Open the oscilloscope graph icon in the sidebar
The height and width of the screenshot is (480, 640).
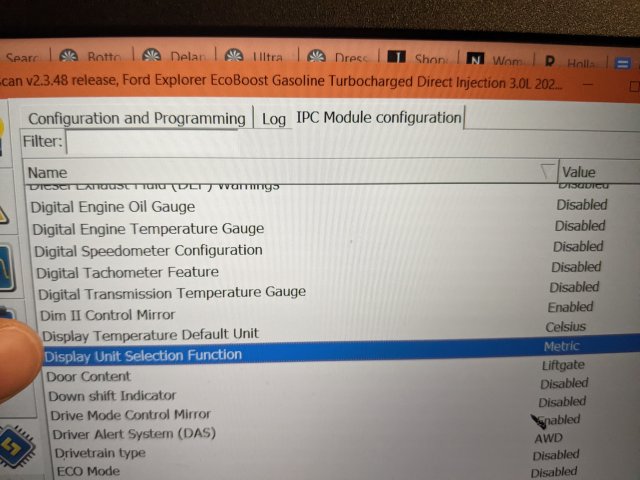tap(7, 269)
